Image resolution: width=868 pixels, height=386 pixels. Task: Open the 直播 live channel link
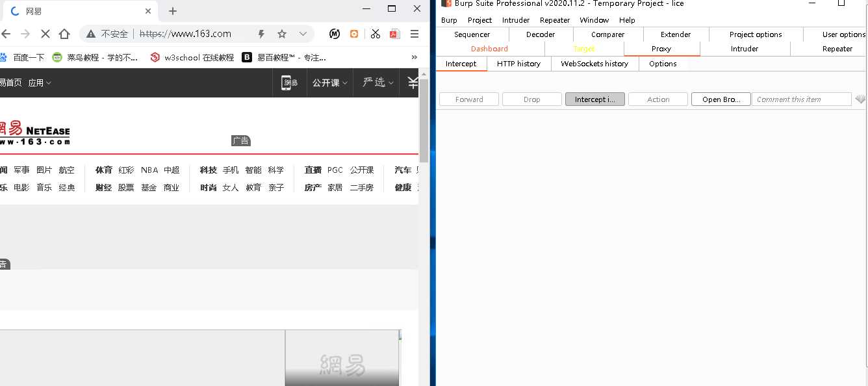pos(313,170)
